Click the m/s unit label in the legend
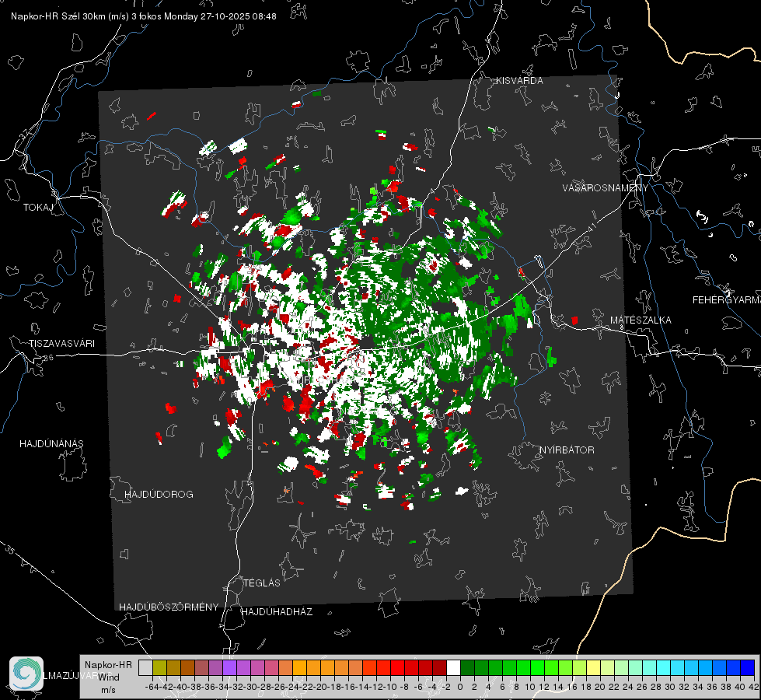 108,690
